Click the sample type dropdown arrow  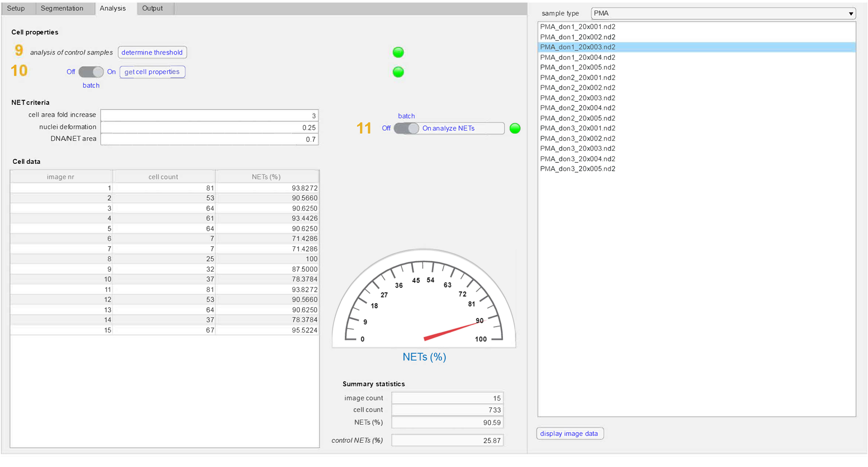pos(850,14)
